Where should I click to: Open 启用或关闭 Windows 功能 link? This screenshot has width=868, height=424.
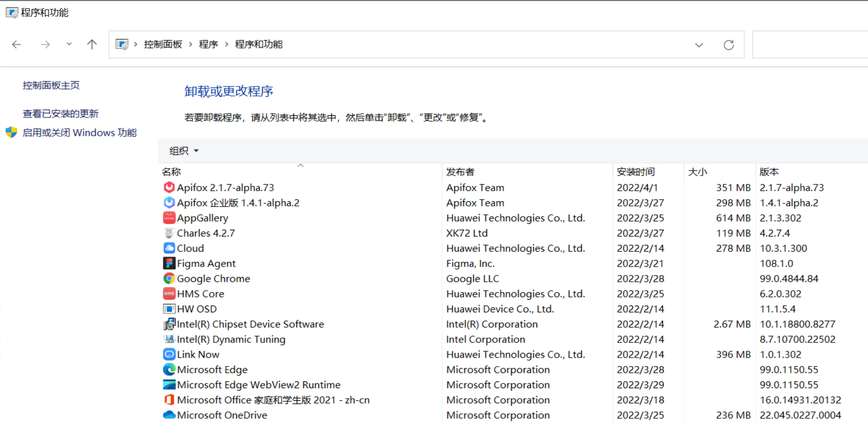80,133
